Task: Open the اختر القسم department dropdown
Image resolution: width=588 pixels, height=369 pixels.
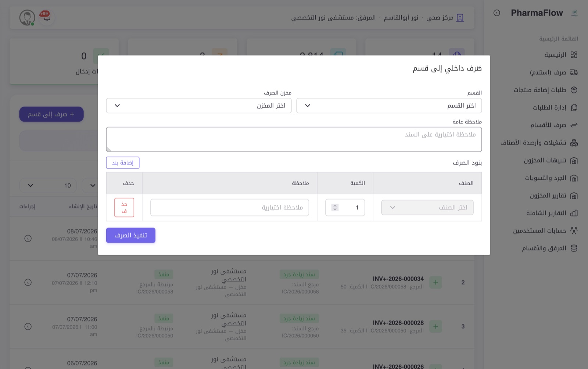Action: click(x=389, y=105)
